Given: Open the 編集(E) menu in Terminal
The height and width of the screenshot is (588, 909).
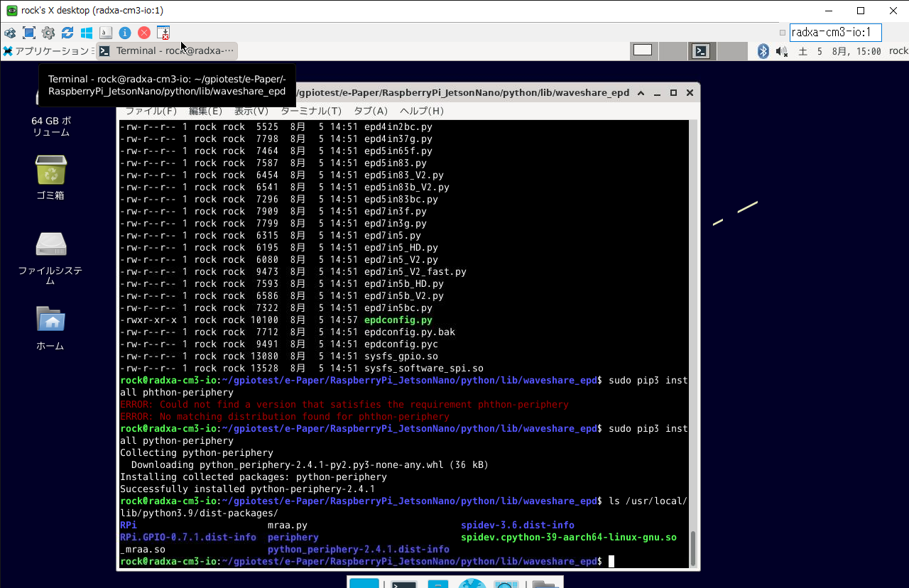Looking at the screenshot, I should point(205,111).
